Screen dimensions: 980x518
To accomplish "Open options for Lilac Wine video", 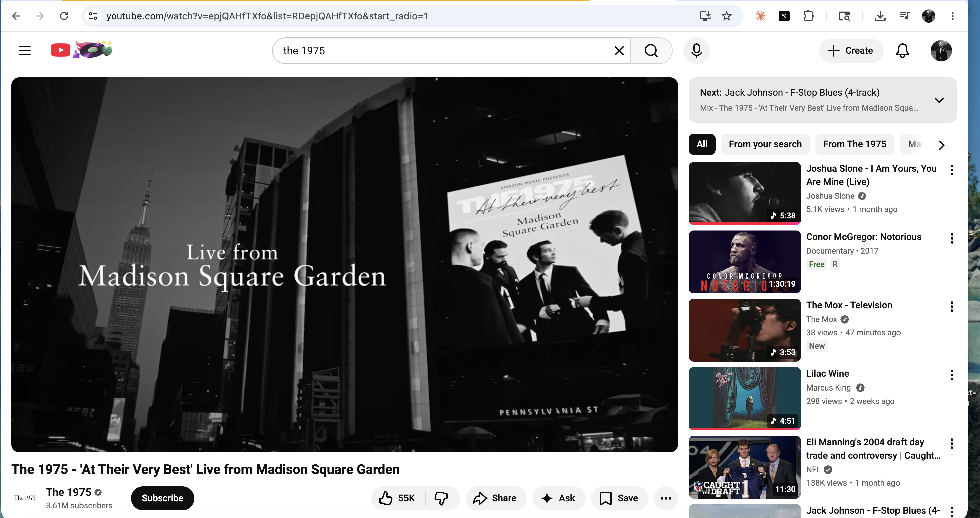I will coord(952,375).
